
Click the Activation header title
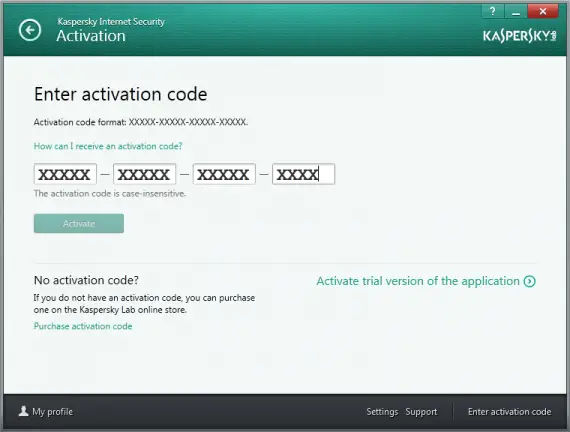(91, 36)
